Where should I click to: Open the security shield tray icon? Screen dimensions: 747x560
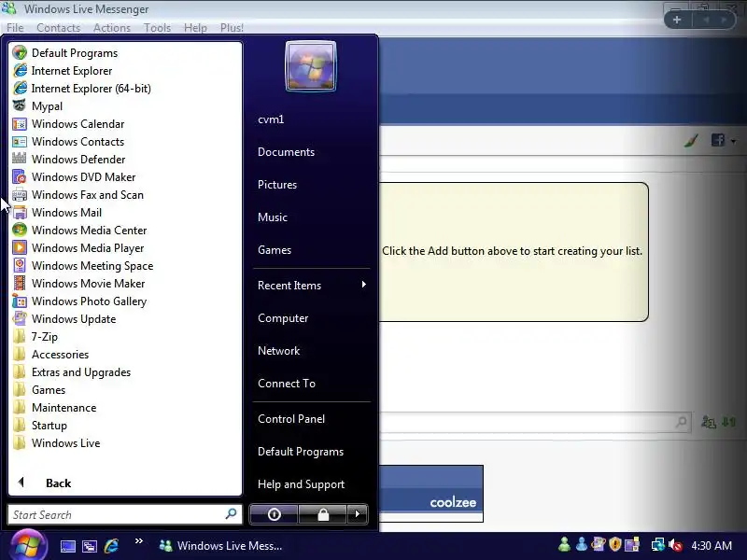(615, 544)
